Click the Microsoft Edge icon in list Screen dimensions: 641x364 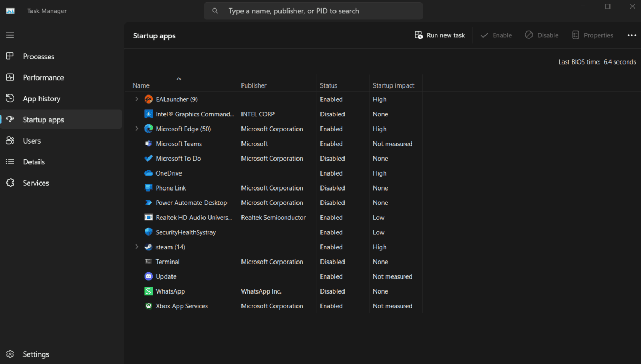[x=148, y=129]
